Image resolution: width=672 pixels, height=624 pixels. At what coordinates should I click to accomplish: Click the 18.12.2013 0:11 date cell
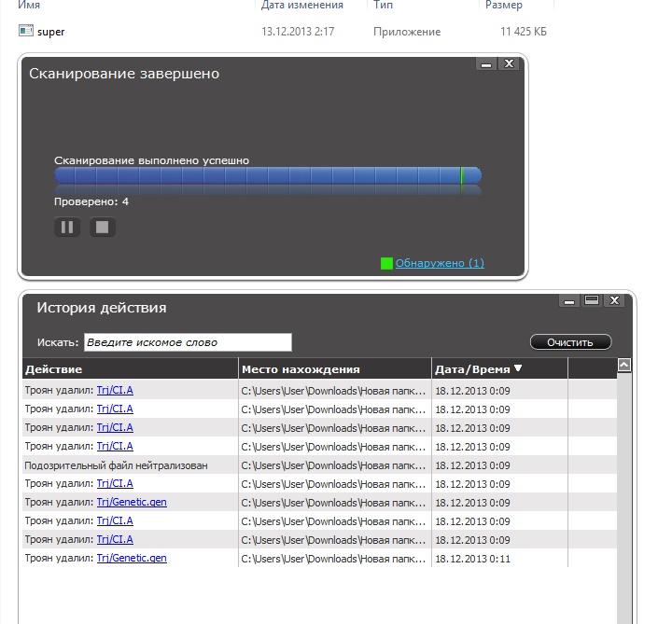click(x=472, y=559)
